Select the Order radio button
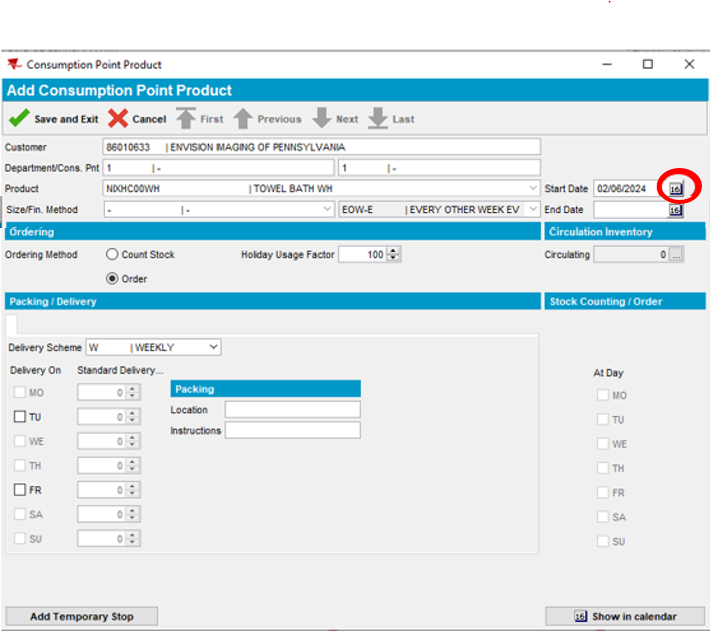710x631 pixels. tap(112, 278)
